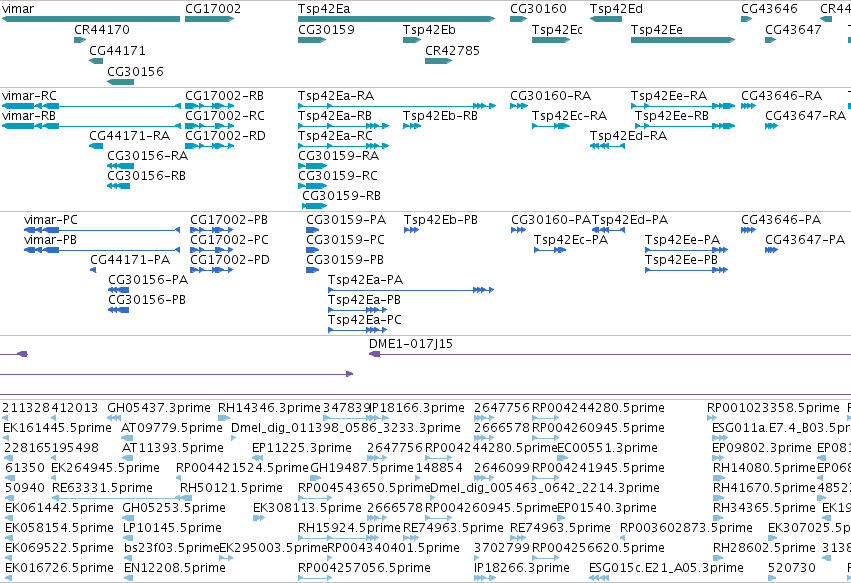Screen dimensions: 851x583
Task: Select the CG30159-PA protein label
Action: (x=346, y=220)
